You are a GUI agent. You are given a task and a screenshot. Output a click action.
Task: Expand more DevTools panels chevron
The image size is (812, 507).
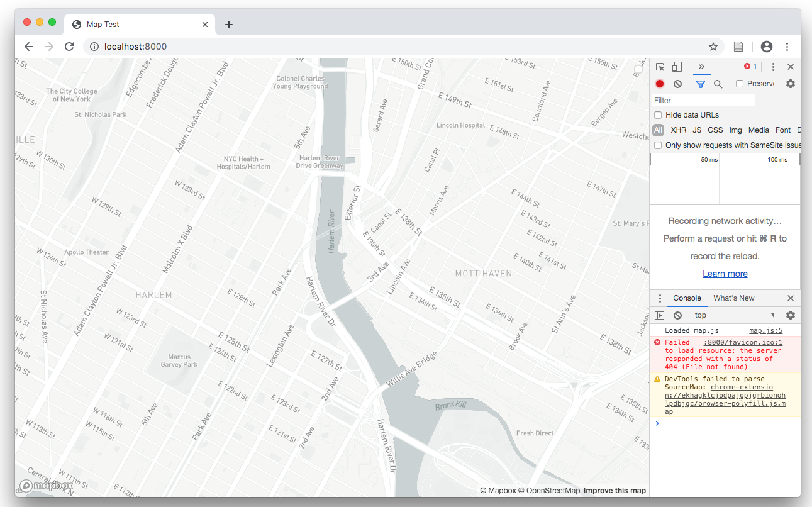click(x=701, y=67)
